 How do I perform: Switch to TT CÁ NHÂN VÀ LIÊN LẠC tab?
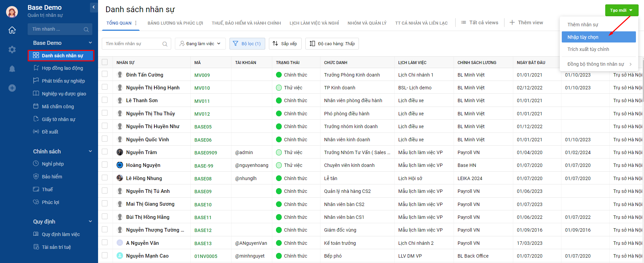pyautogui.click(x=421, y=23)
